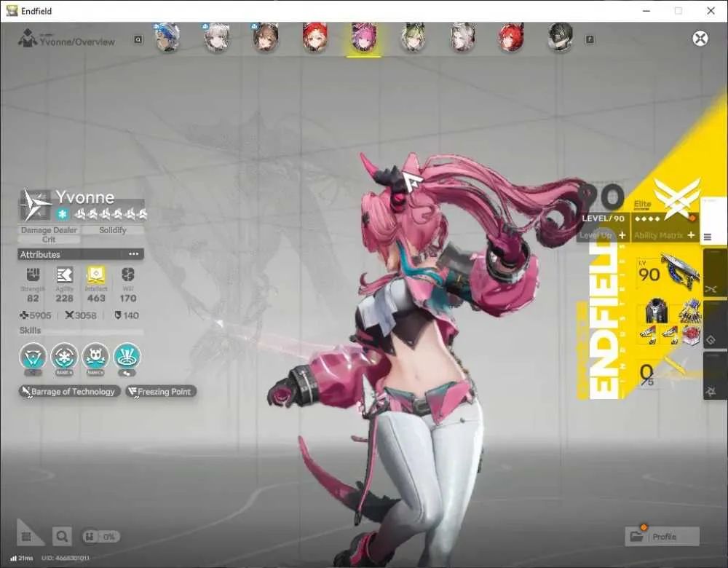The image size is (728, 568).
Task: Toggle the 0% display pill
Action: (100, 537)
